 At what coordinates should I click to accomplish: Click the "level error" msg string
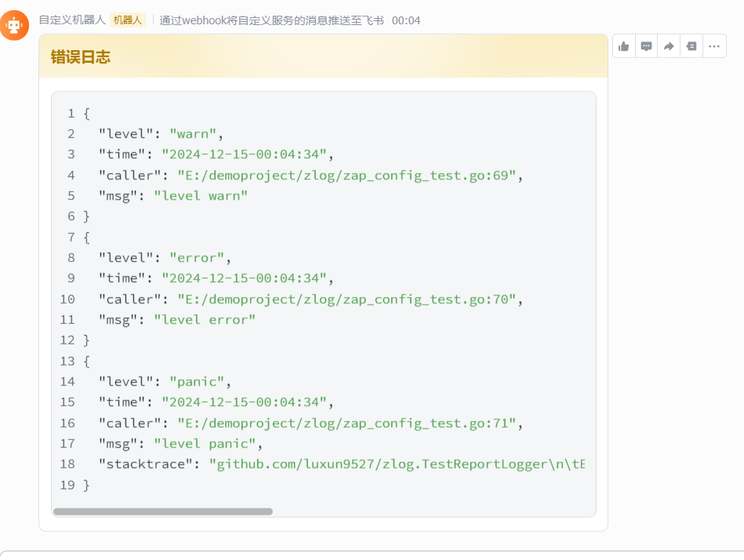click(x=205, y=319)
